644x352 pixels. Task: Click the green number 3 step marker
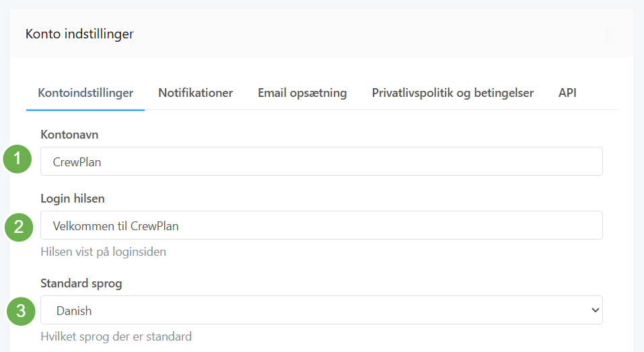click(x=21, y=312)
